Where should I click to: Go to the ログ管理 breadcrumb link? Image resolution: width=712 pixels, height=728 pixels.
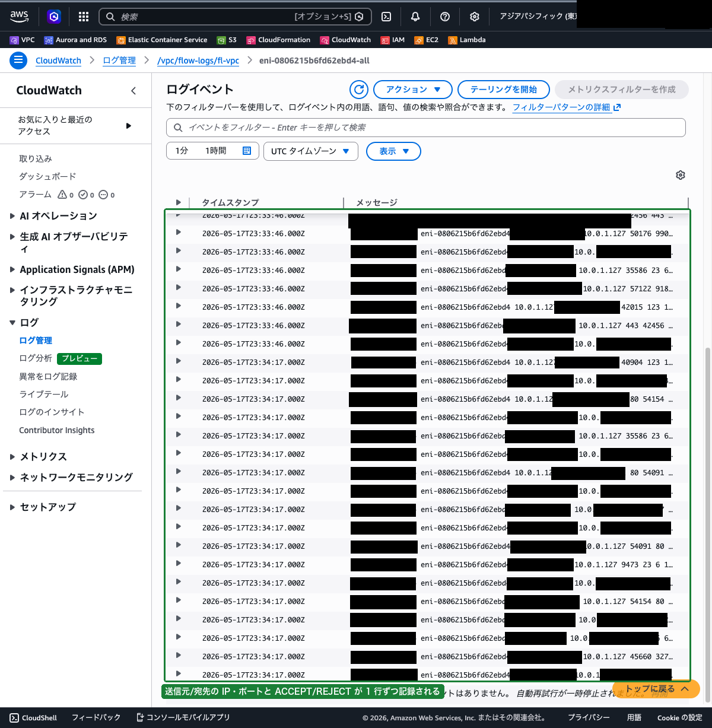tap(119, 61)
